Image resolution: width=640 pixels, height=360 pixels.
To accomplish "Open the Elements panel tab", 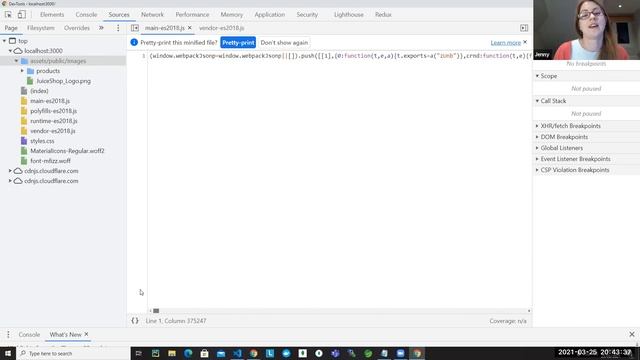I will click(x=52, y=14).
